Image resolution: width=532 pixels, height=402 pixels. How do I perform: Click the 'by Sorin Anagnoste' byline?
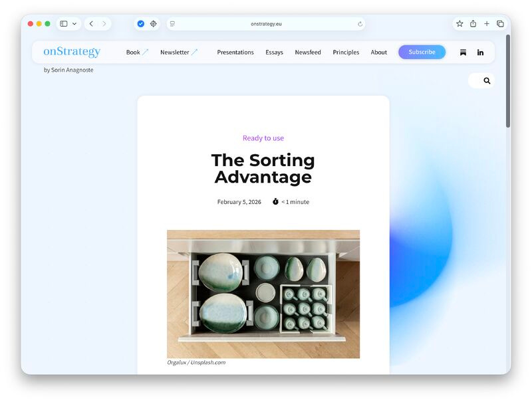point(68,70)
